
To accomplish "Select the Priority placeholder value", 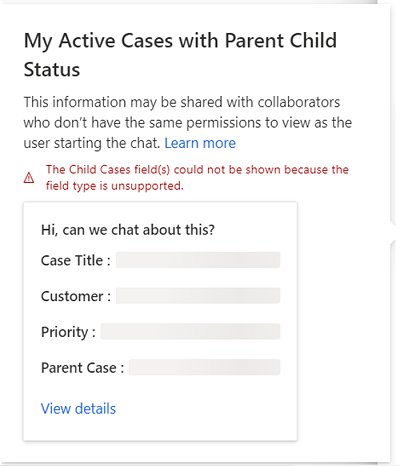I will tap(190, 331).
